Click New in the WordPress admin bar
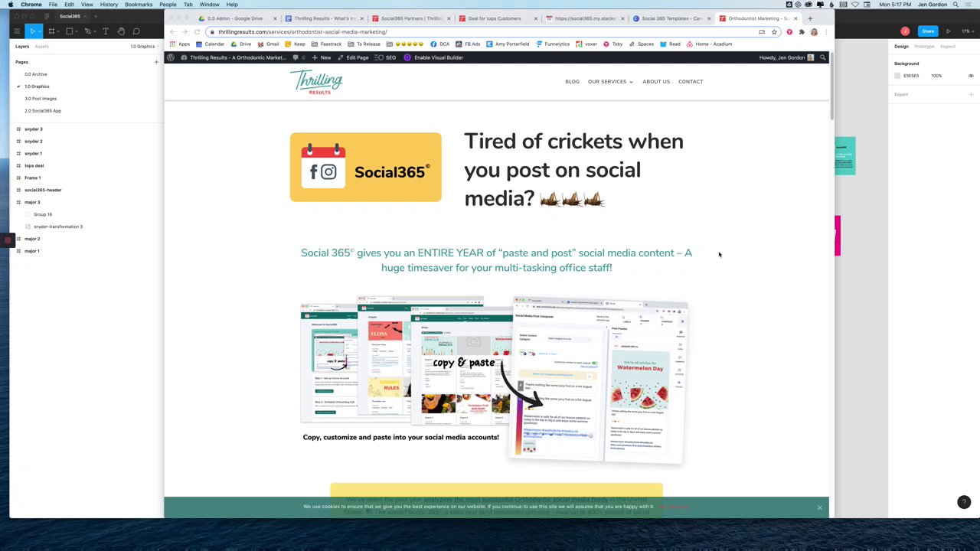 tap(322, 57)
